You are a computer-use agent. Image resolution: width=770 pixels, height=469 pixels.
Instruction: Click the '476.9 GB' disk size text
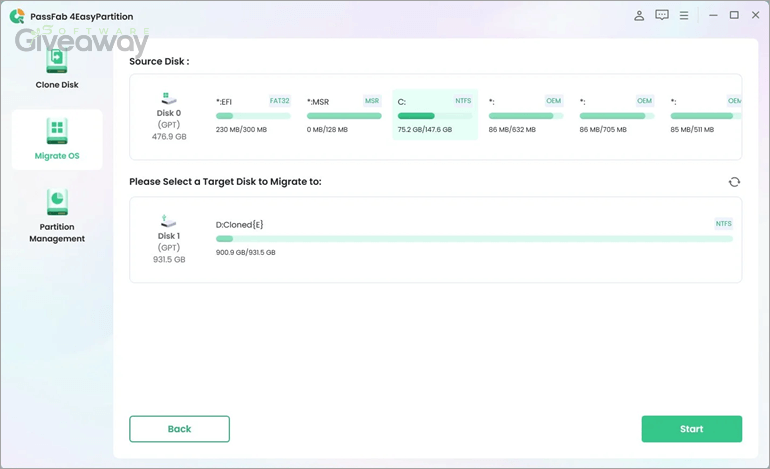pos(169,137)
